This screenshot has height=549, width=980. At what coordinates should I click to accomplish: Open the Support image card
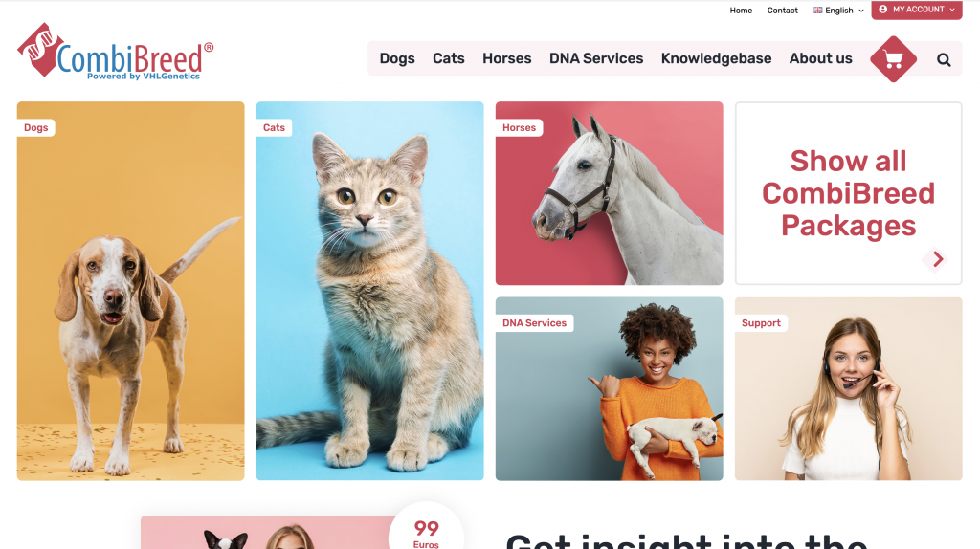849,388
